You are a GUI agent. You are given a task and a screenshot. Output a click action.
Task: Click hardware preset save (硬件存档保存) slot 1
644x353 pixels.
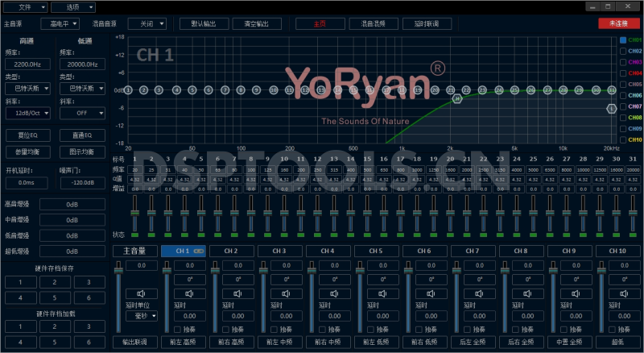21,282
